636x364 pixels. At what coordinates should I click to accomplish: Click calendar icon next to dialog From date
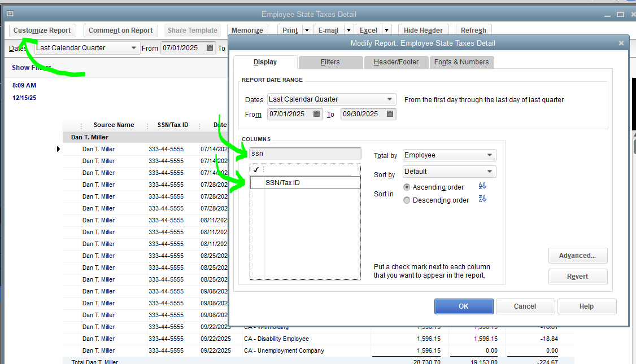(x=317, y=114)
